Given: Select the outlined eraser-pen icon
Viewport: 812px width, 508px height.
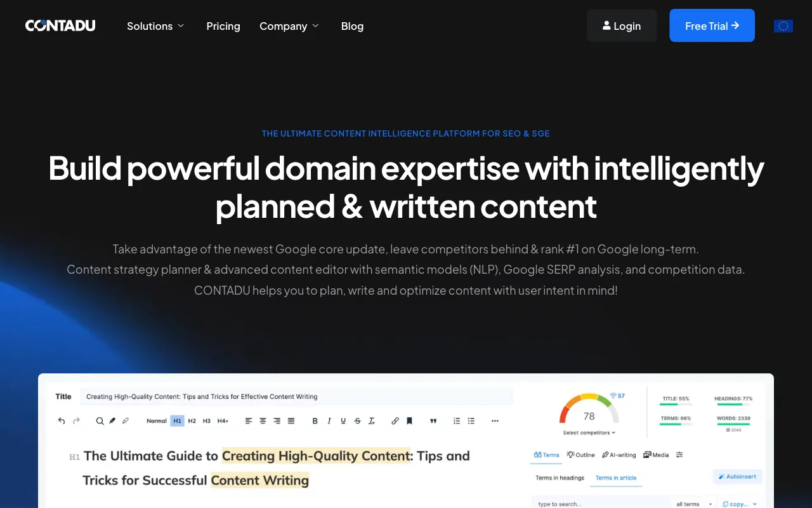Looking at the screenshot, I should [125, 420].
